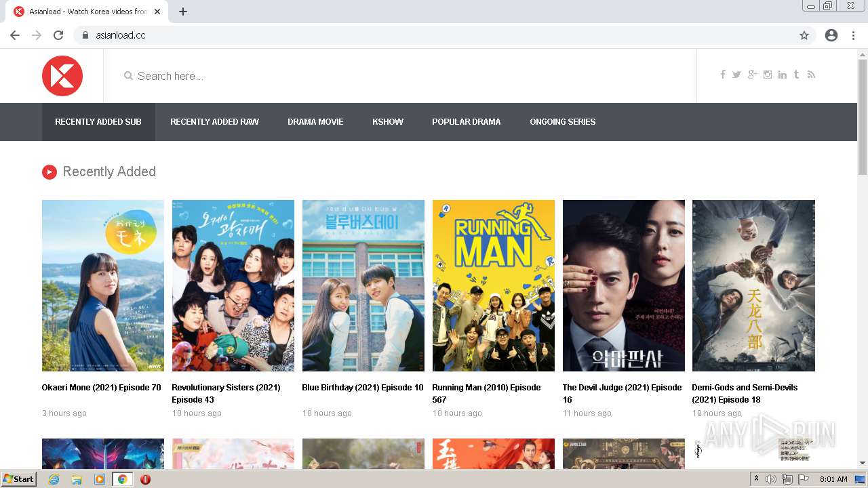The image size is (868, 488).
Task: Open the Instagram social icon
Action: click(x=768, y=75)
